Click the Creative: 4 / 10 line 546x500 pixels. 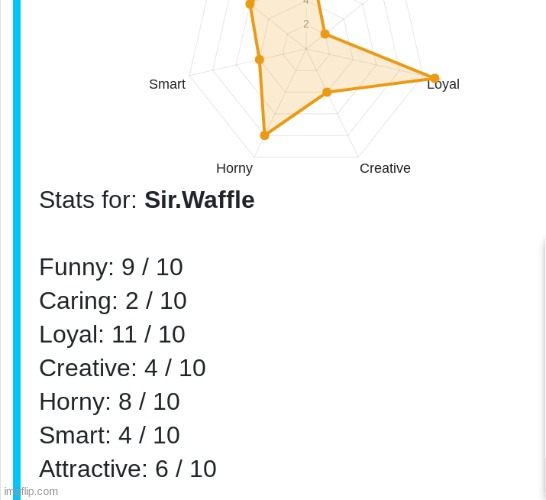coord(123,368)
